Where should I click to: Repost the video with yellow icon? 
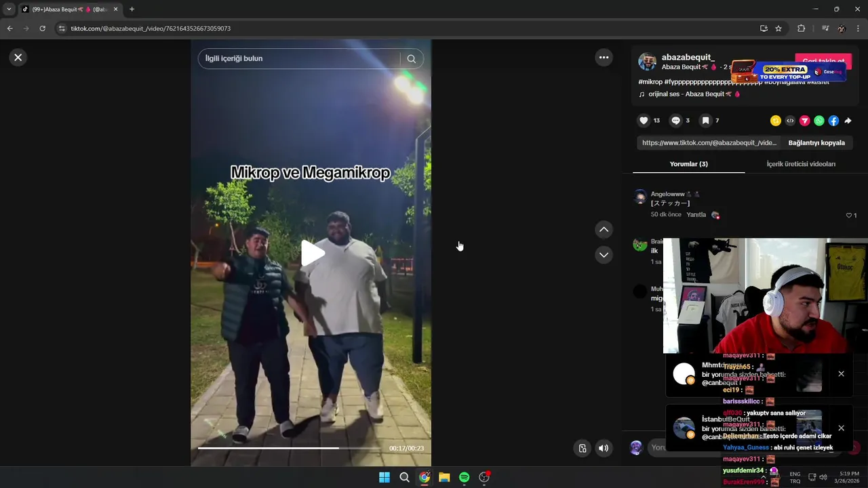(x=775, y=121)
